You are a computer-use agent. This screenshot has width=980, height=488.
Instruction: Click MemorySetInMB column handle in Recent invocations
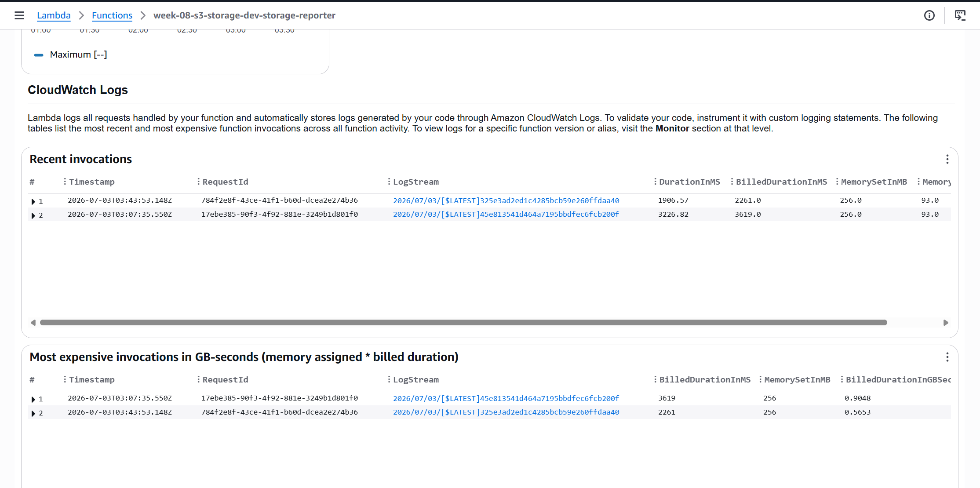837,182
